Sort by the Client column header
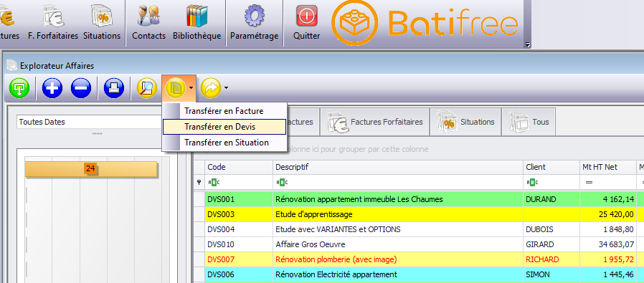644x283 pixels. (x=551, y=167)
